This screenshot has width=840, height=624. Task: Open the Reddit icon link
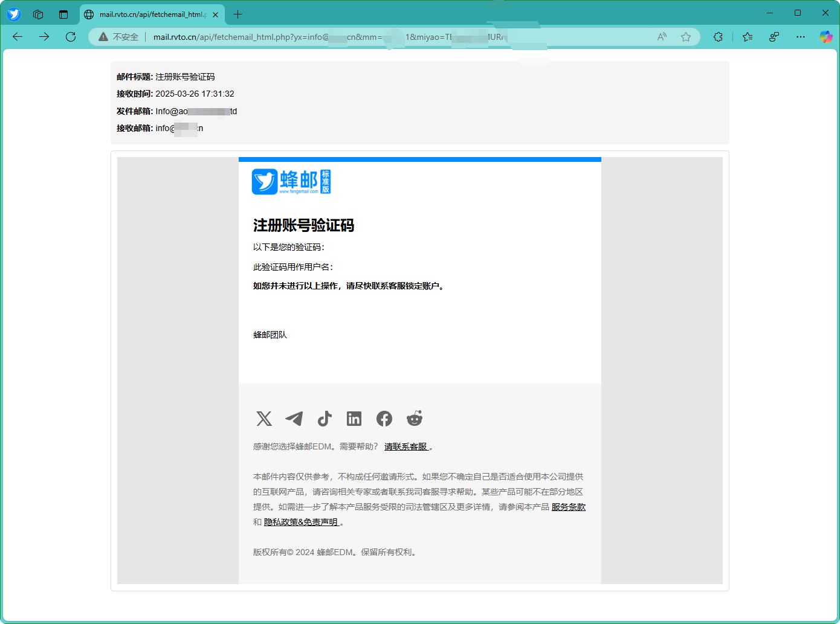(x=415, y=419)
